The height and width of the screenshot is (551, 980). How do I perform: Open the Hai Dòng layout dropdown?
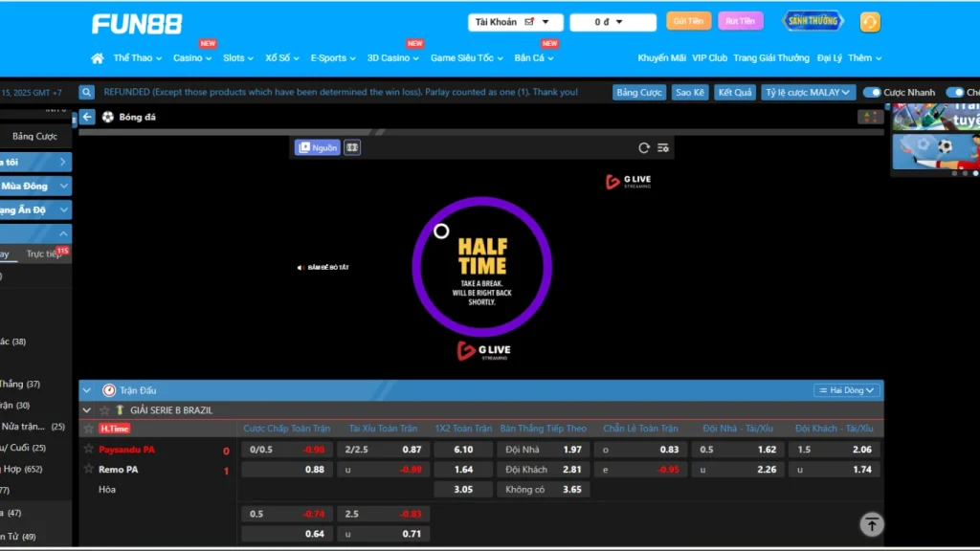coord(847,390)
